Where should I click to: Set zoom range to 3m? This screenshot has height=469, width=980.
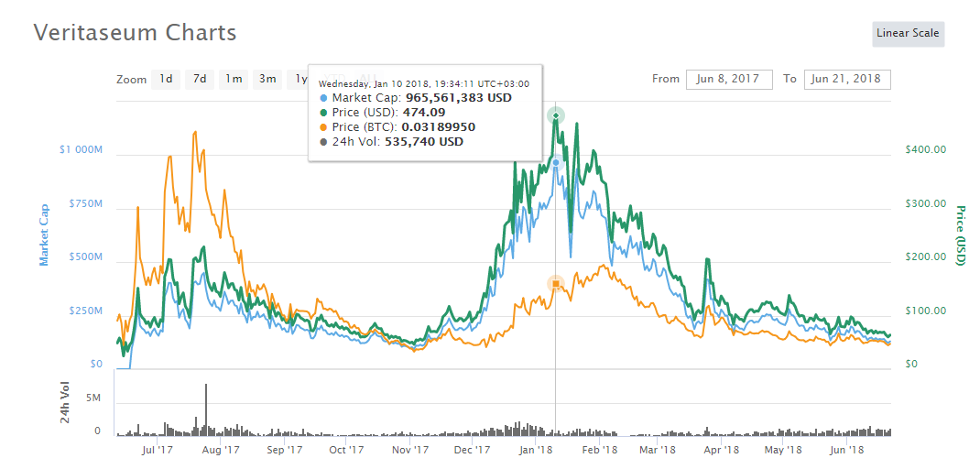(x=267, y=79)
